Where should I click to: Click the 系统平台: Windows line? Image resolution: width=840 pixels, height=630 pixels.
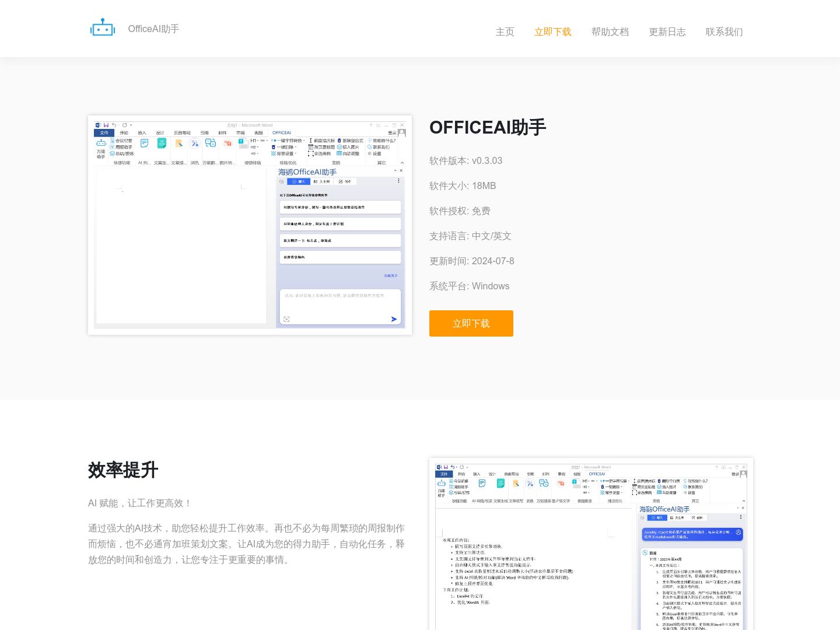(x=470, y=286)
